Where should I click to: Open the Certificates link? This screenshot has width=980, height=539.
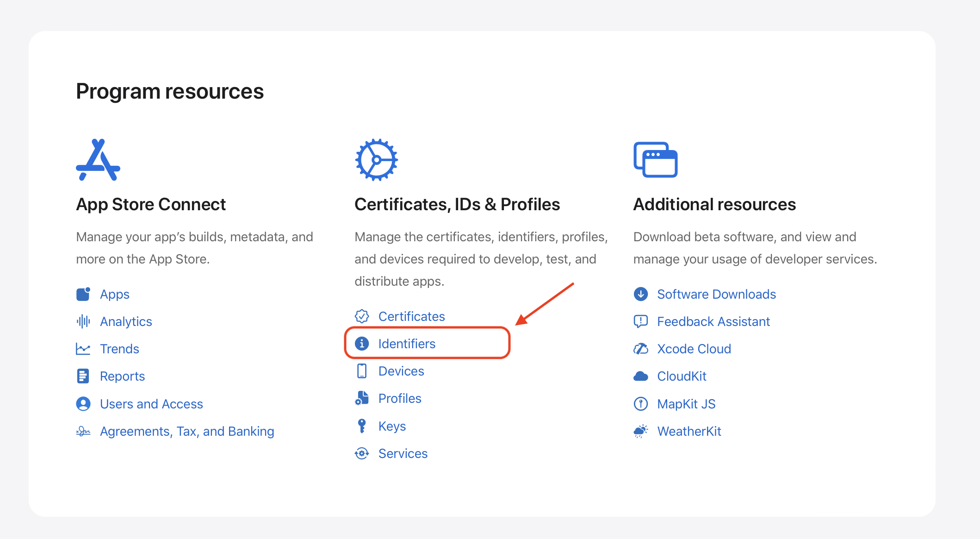pyautogui.click(x=411, y=316)
